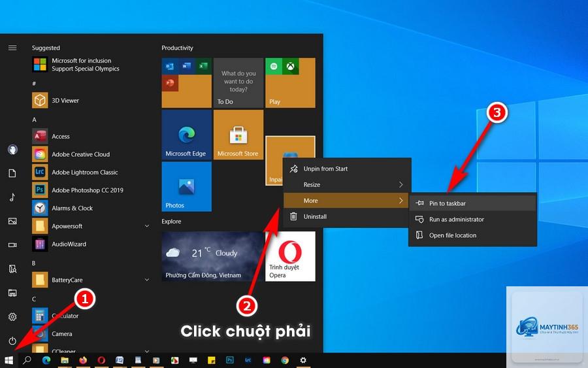Viewport: 588px width, 368px height.
Task: Open taskbar Search magnifier
Action: tap(27, 361)
